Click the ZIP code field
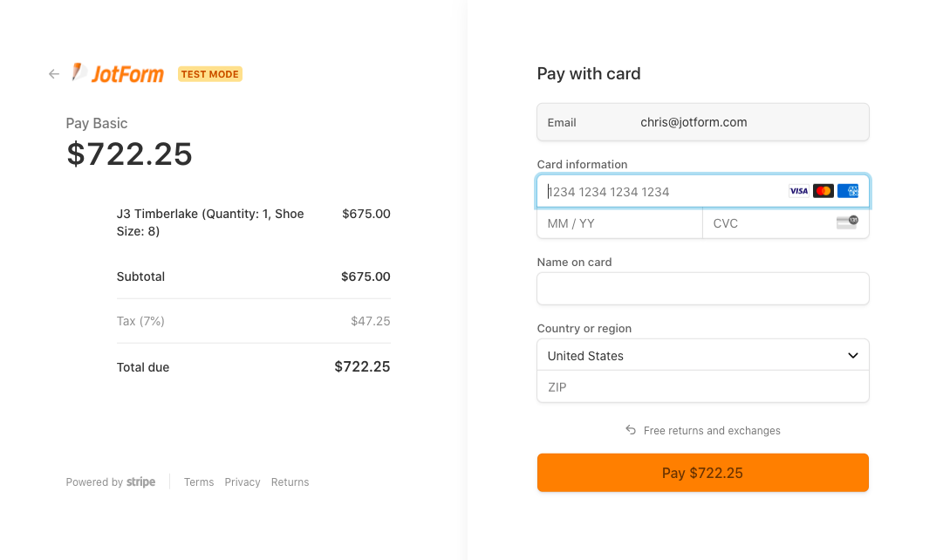This screenshot has height=560, width=943. (703, 387)
